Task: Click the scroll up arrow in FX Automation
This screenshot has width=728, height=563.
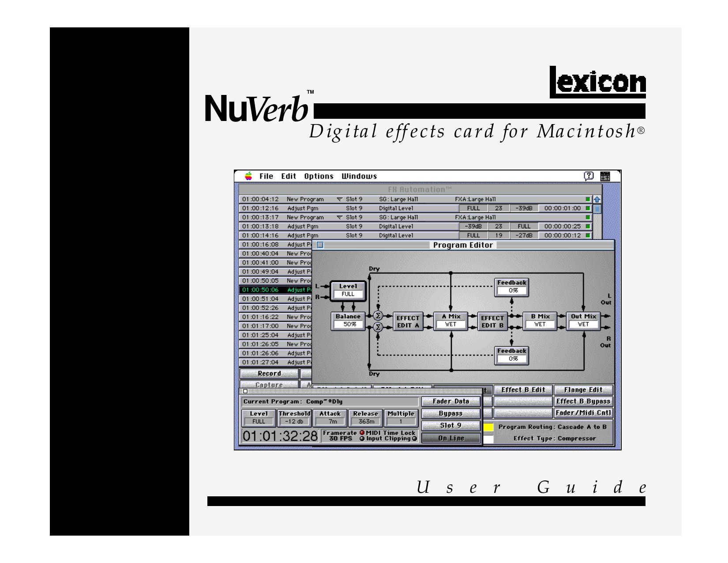Action: tap(597, 200)
